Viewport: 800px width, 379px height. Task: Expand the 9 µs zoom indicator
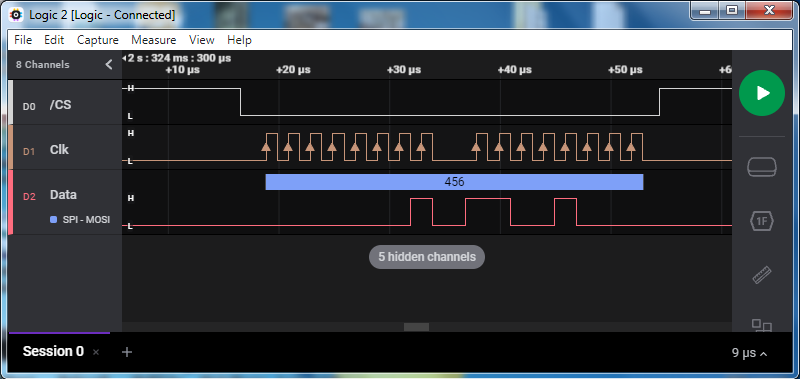(749, 352)
